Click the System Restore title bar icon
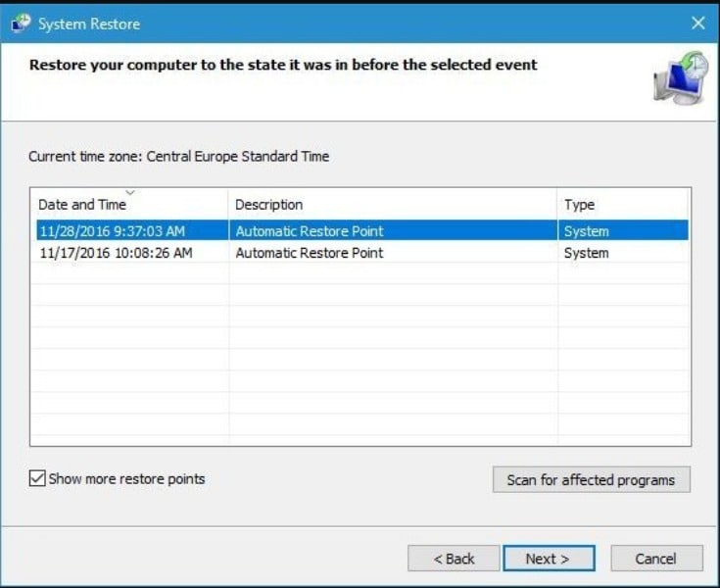The width and height of the screenshot is (720, 588). tap(21, 24)
